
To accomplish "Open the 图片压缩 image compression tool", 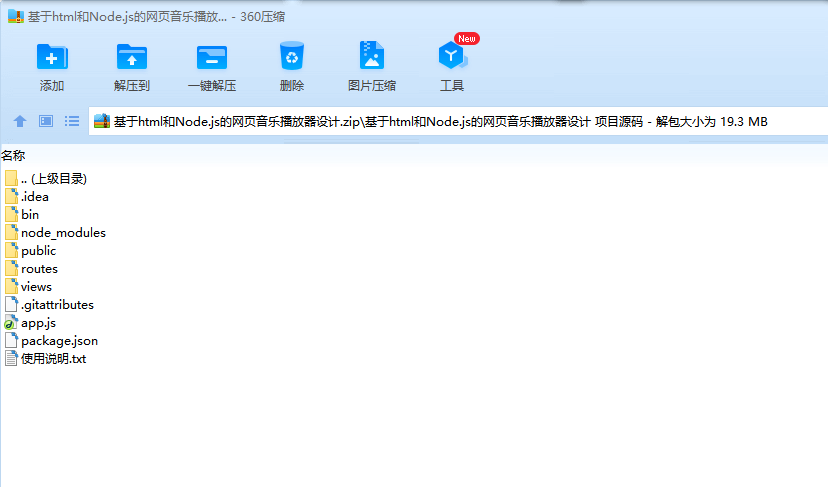I will coord(372,55).
